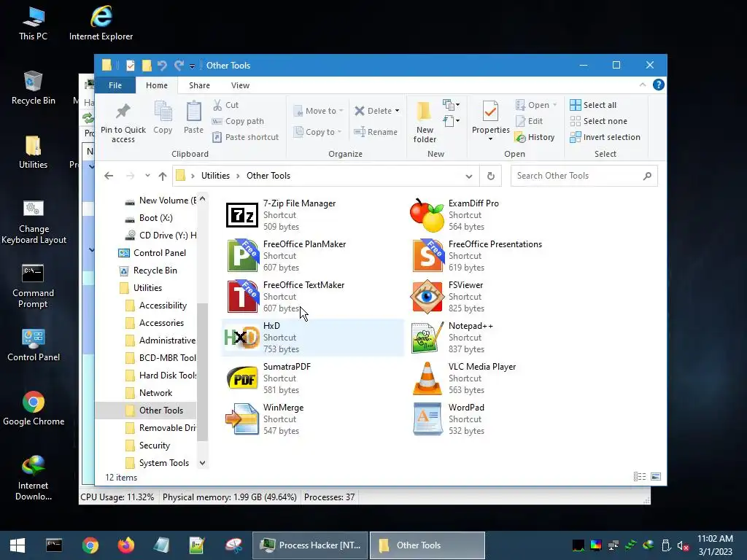Click Paste shortcut button

245,137
